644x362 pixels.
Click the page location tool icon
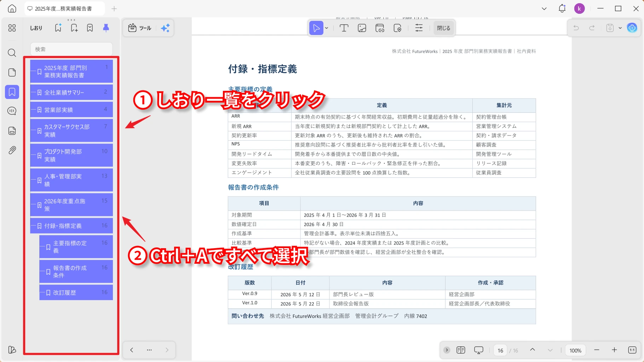click(397, 28)
